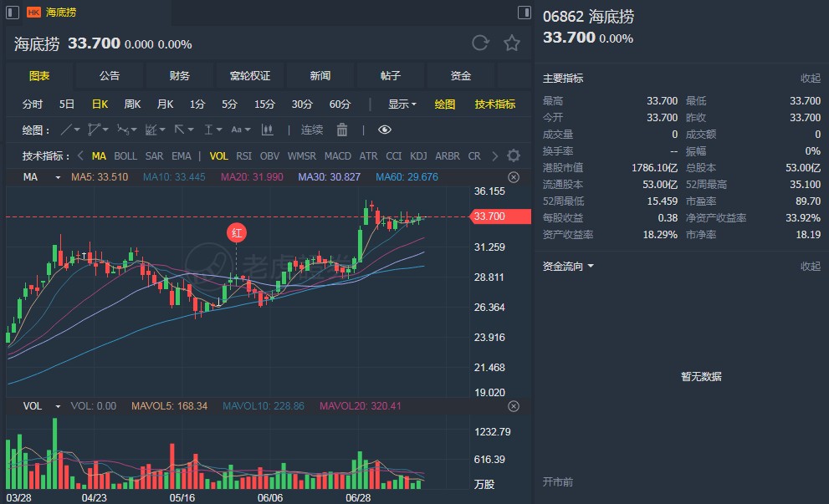The width and height of the screenshot is (829, 504).
Task: Add 海底捞 to favorites with star icon
Action: pos(511,43)
